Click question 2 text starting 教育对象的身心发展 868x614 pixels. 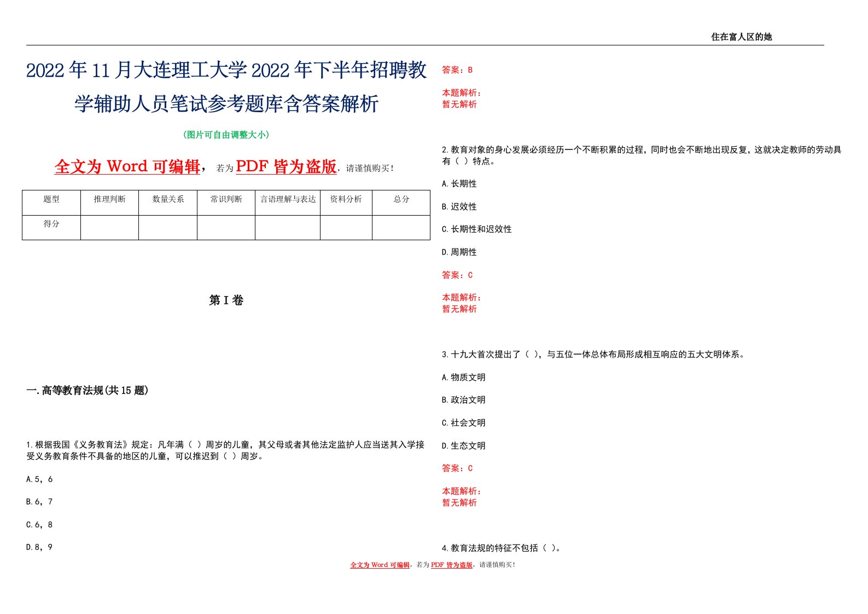point(642,155)
